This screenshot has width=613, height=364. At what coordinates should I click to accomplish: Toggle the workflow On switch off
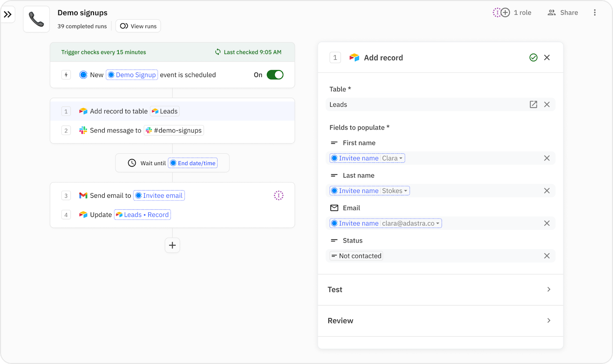click(275, 75)
